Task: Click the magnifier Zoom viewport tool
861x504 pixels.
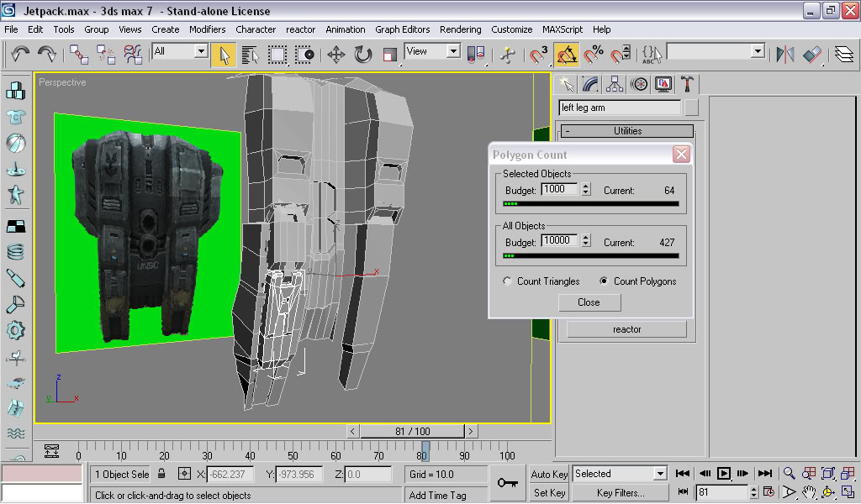Action: click(x=789, y=473)
